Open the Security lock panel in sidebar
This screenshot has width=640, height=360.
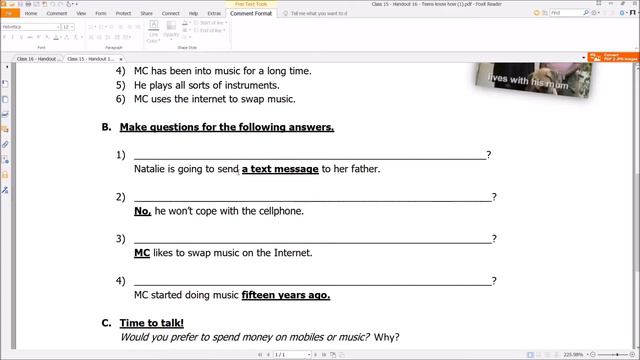click(5, 175)
